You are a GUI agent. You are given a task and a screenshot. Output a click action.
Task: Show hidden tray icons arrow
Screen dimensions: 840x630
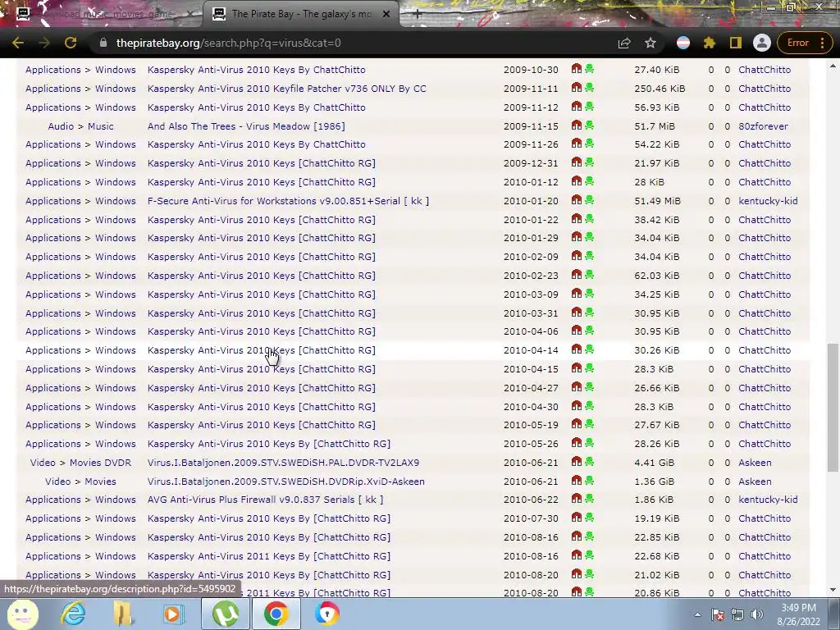(697, 614)
